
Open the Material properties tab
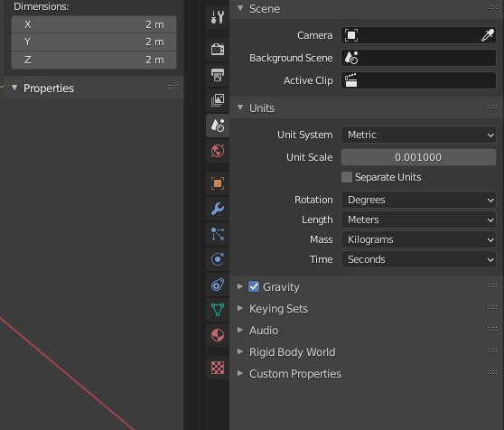218,335
